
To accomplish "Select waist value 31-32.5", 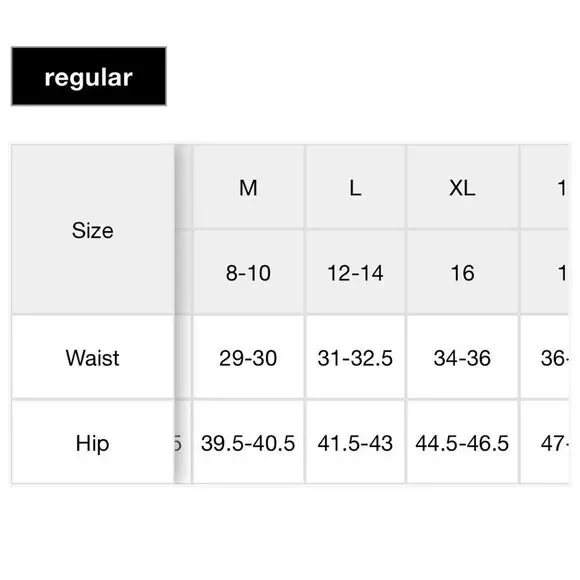I will point(355,357).
